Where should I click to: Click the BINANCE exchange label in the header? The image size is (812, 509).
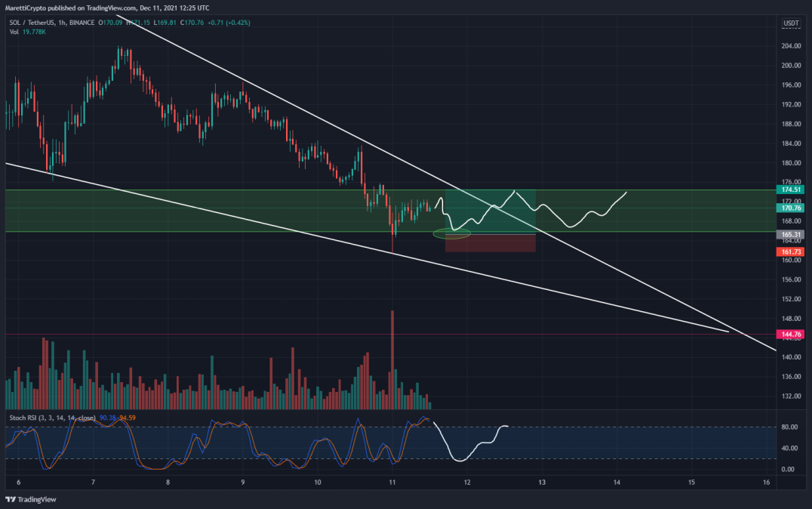point(82,23)
